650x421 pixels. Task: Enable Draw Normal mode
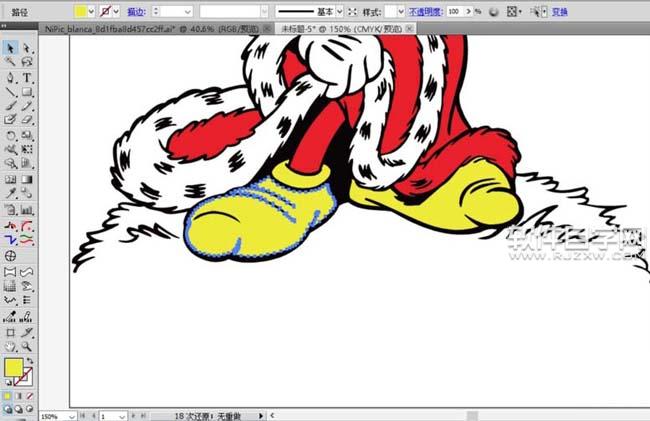(x=7, y=409)
